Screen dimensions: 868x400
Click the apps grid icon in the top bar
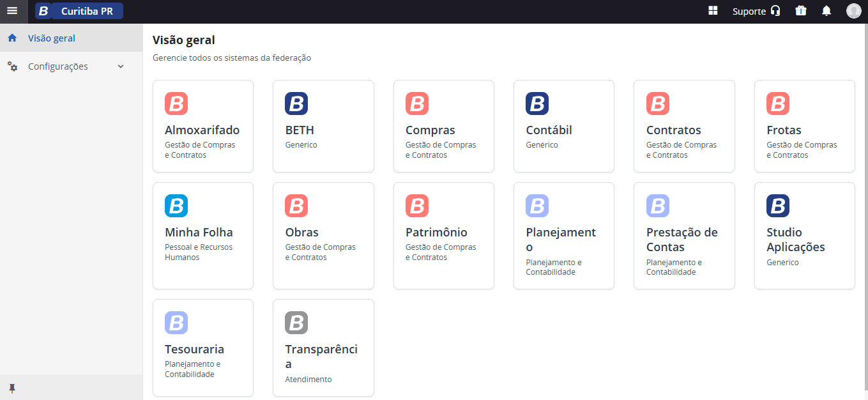coord(713,11)
